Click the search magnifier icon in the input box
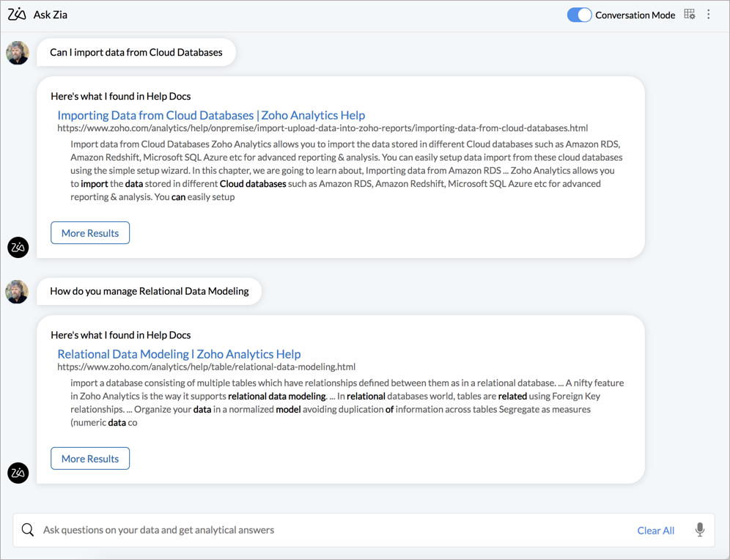This screenshot has width=730, height=560. [x=27, y=530]
